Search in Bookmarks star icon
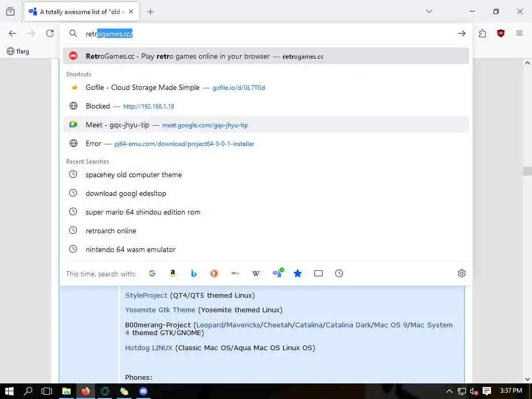 (298, 273)
